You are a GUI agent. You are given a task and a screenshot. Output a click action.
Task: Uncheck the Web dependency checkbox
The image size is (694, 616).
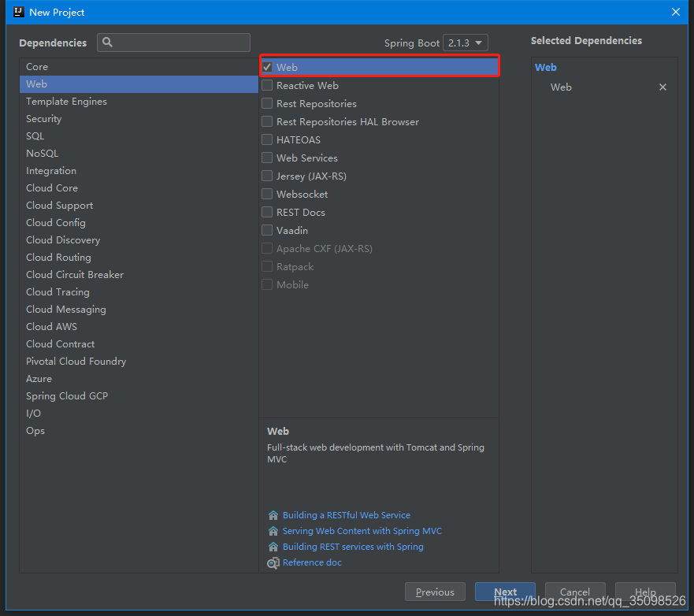[x=267, y=67]
